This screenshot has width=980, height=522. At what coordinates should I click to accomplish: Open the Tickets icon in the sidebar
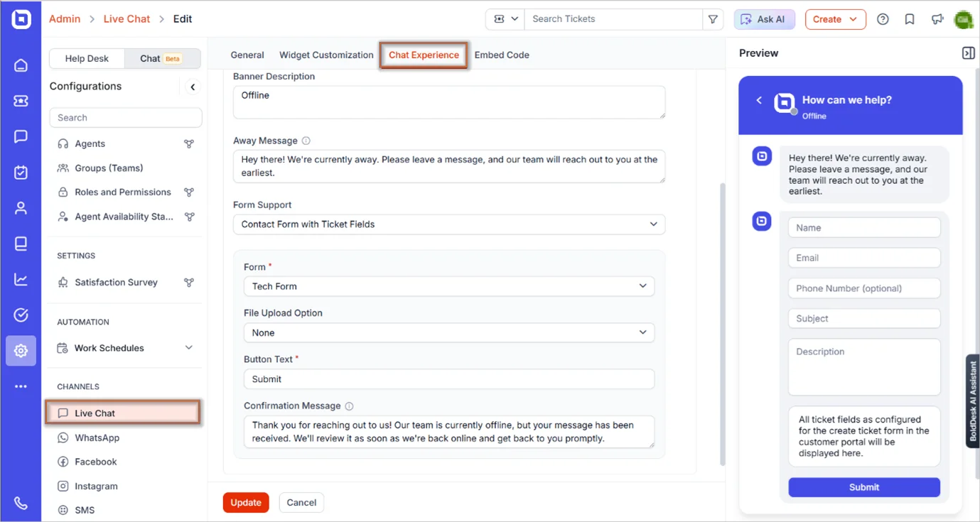(20, 100)
